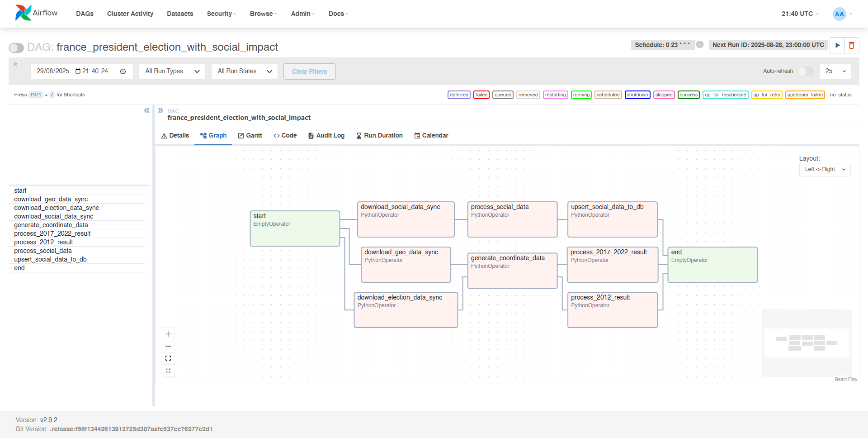Open the Datasets page link
Screen dimensions: 868x438
point(180,14)
